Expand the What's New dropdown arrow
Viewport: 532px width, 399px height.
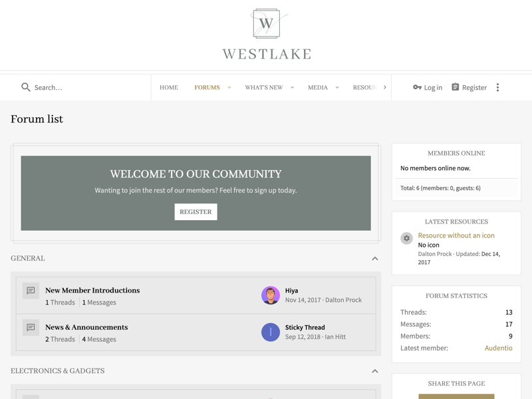(x=292, y=88)
